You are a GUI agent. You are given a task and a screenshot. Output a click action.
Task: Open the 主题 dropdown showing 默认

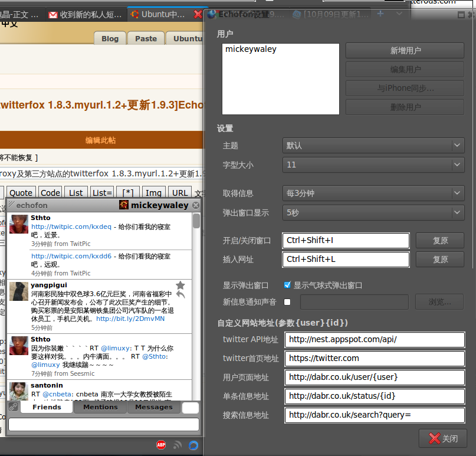[373, 146]
